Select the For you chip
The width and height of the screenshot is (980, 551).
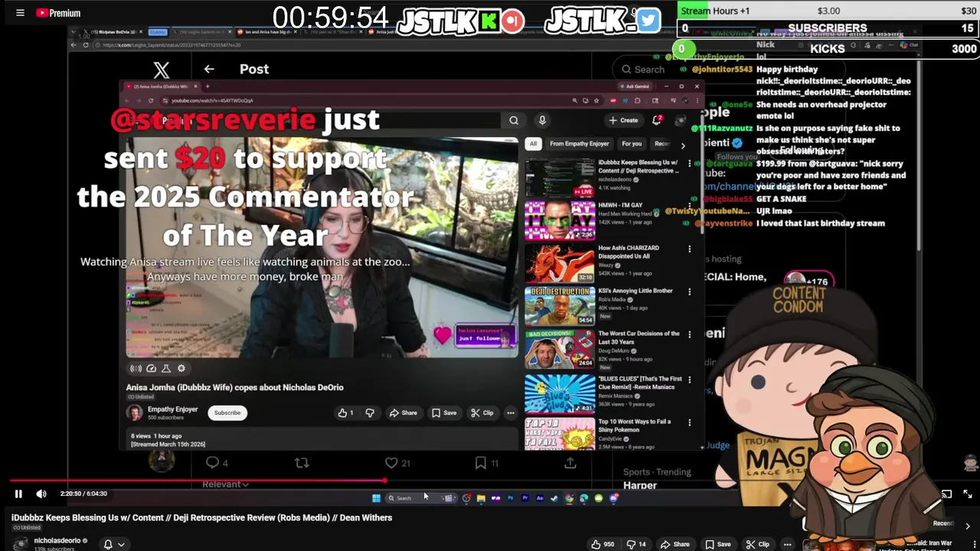pos(632,144)
